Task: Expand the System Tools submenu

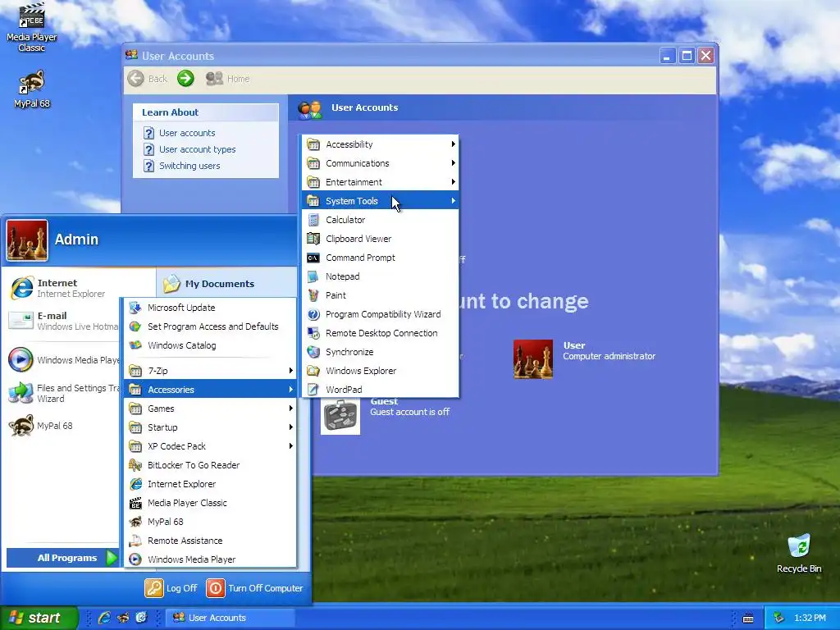Action: (x=381, y=201)
